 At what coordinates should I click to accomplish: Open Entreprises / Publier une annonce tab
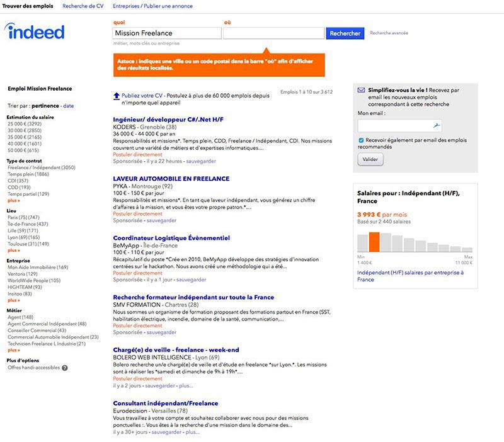coord(152,6)
